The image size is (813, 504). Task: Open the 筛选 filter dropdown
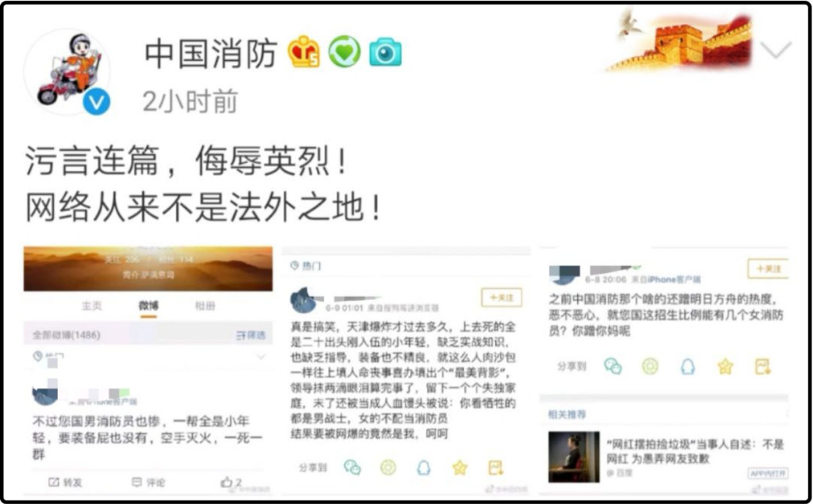251,335
